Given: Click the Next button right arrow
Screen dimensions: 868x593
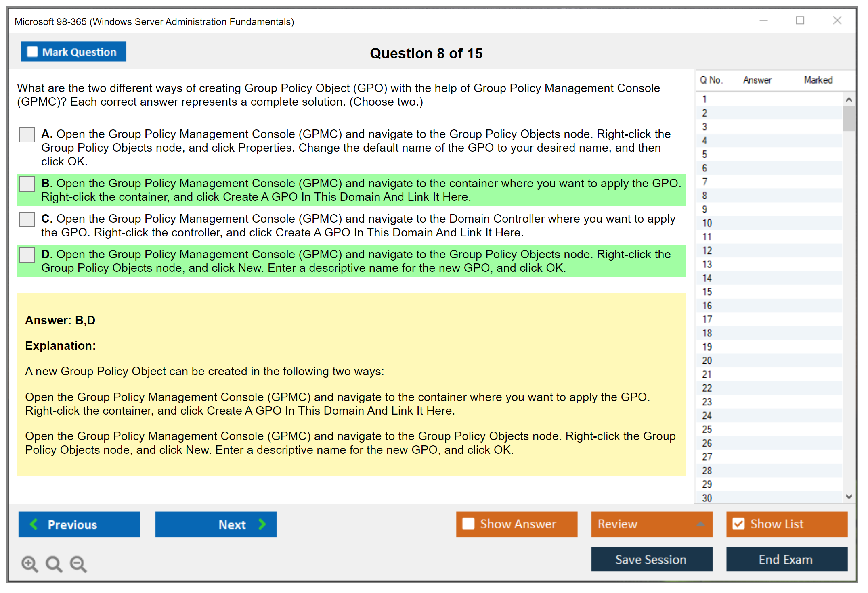Looking at the screenshot, I should tap(262, 524).
